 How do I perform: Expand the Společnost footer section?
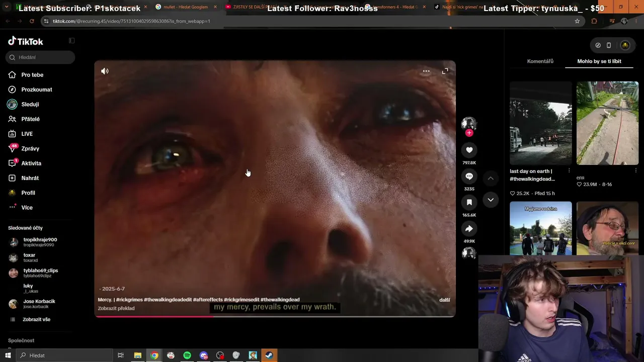(21, 340)
